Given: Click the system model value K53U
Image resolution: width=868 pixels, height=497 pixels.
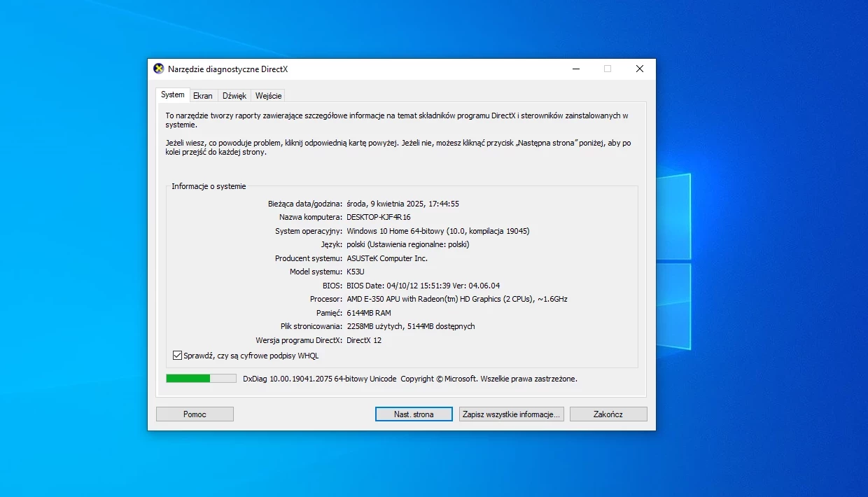Looking at the screenshot, I should click(357, 272).
